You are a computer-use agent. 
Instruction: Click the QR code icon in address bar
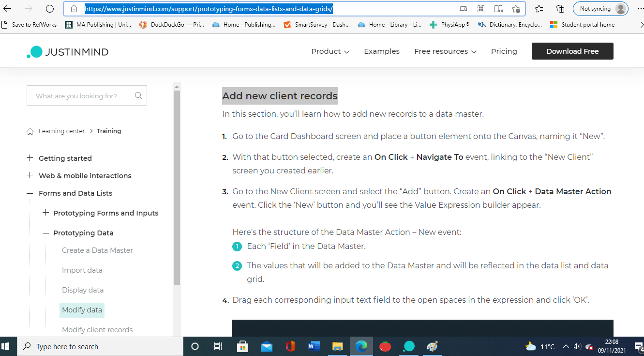pos(481,9)
